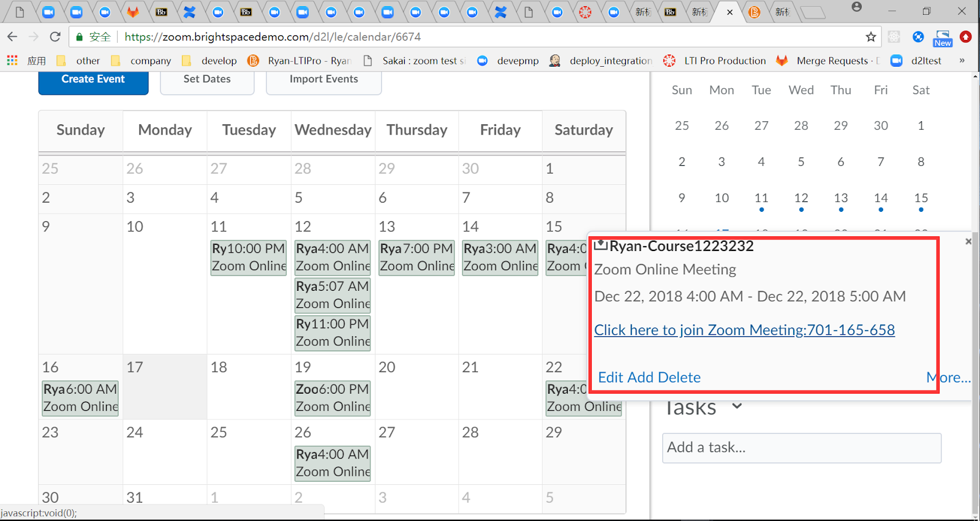Open the Ry 11:00 PM event on the 12th
Screen dimensions: 980x521
(333, 332)
